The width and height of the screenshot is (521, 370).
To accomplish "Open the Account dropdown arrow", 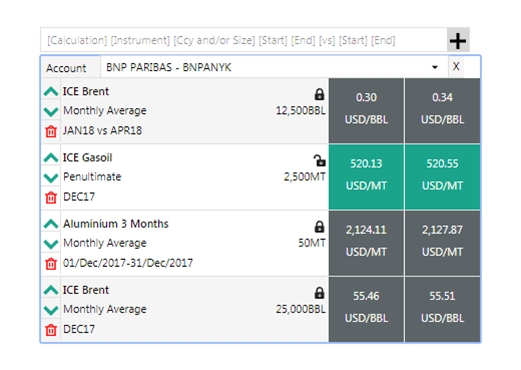I will pos(435,67).
